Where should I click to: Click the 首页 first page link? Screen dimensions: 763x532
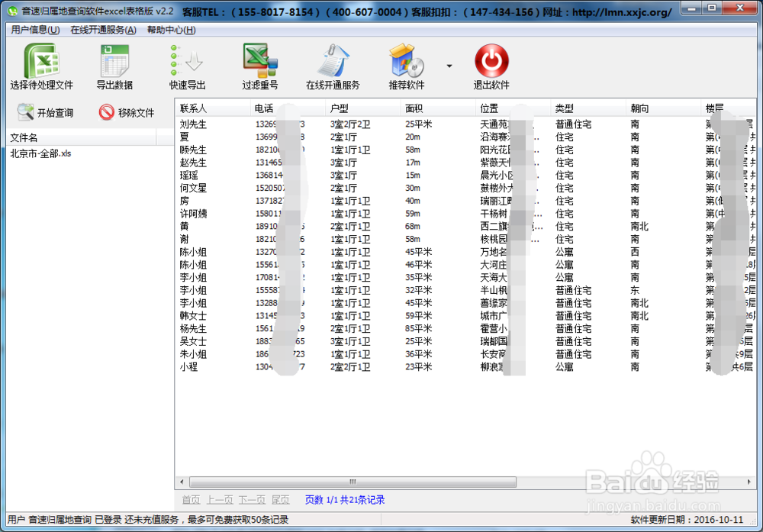191,500
